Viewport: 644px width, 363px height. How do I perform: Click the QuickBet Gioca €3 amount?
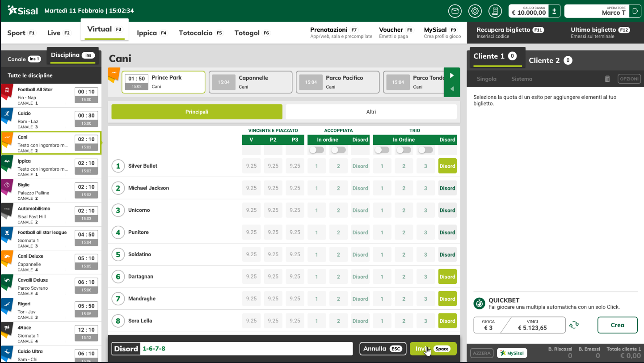(488, 325)
